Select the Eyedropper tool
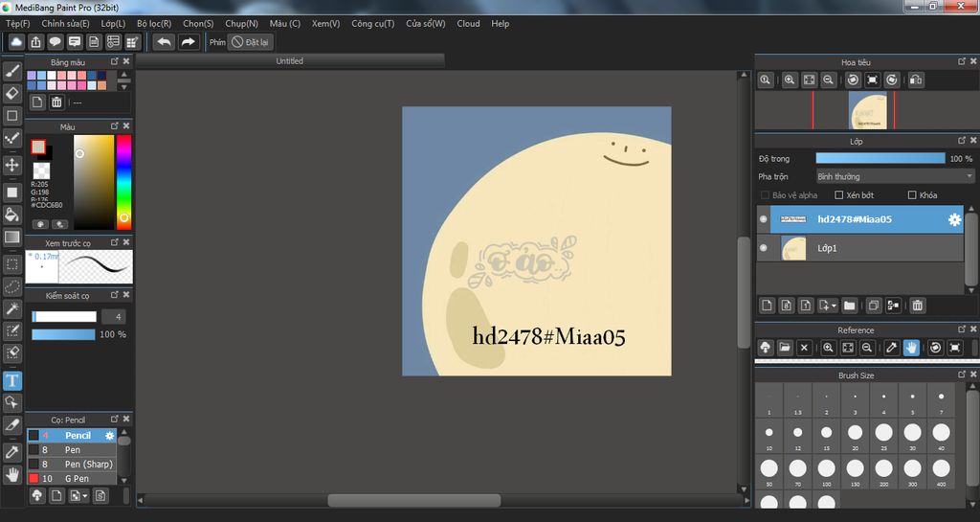Screen dimensions: 980x522 coord(11,452)
